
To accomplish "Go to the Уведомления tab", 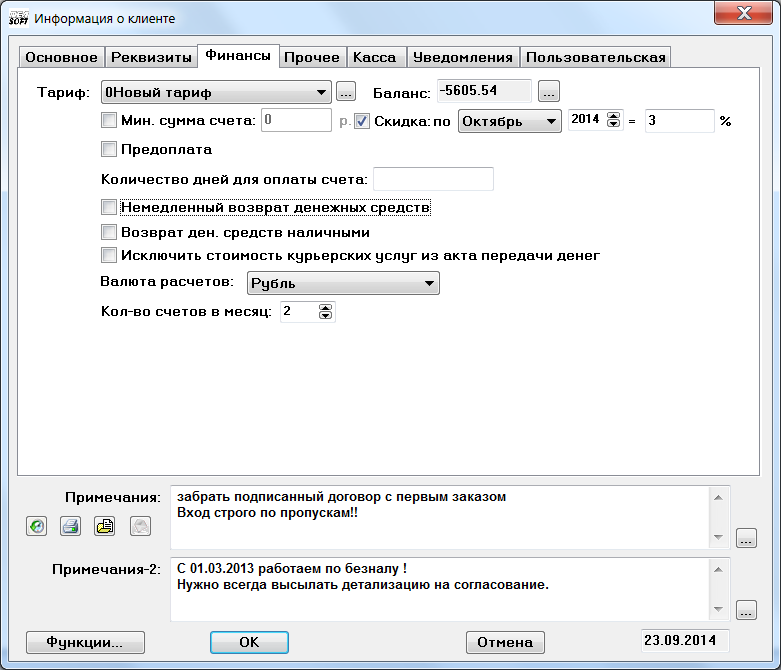I will coord(463,57).
